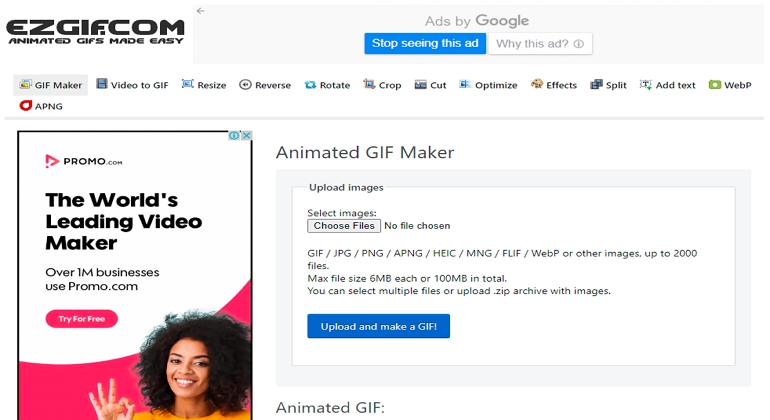The image size is (770, 420).
Task: Open the Optimize menu item
Action: point(488,84)
